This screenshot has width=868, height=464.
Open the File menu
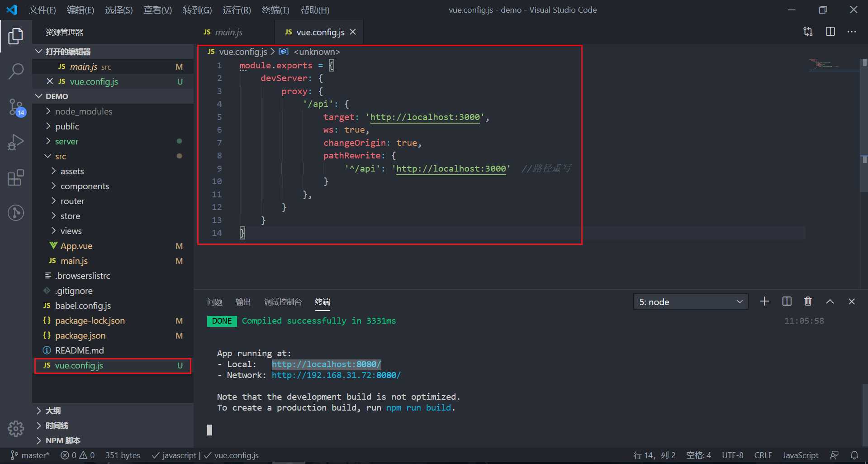pos(42,10)
